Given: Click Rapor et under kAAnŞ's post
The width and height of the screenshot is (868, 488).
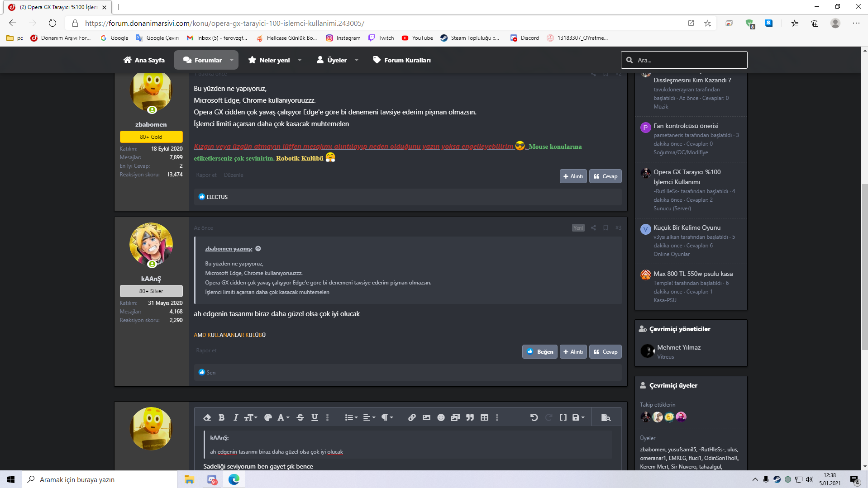Looking at the screenshot, I should click(206, 351).
